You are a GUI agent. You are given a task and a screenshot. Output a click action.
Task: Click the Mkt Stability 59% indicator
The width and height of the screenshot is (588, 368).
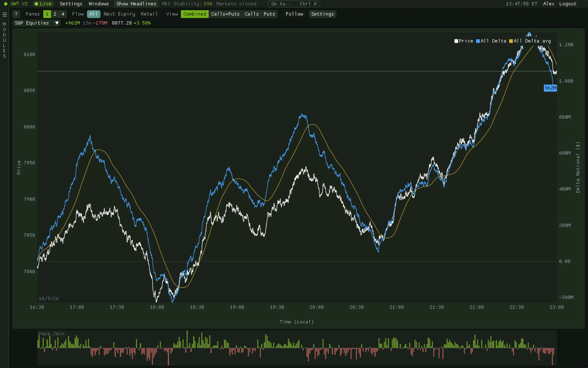click(x=187, y=4)
